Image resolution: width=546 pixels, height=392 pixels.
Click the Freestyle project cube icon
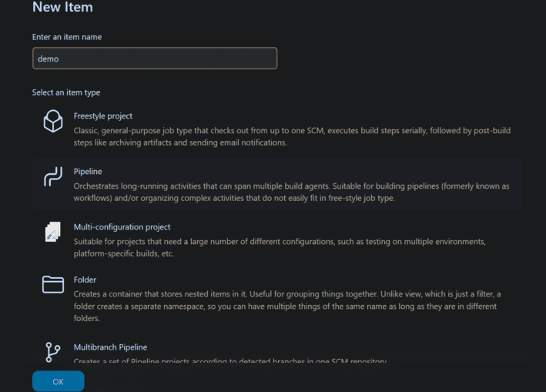pyautogui.click(x=53, y=121)
